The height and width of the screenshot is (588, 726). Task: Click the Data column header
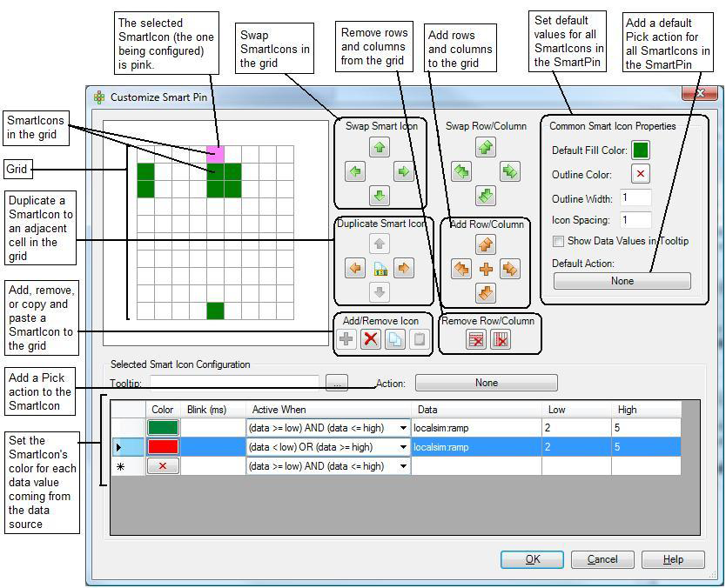coord(476,410)
